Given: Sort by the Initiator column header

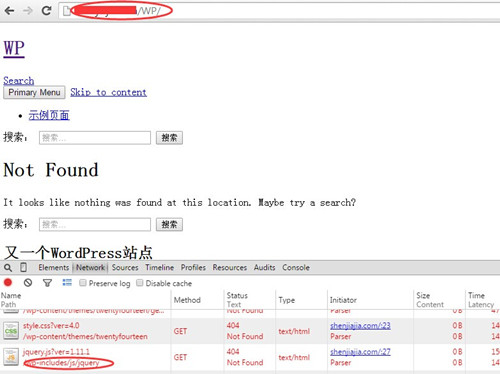Looking at the screenshot, I should 370,300.
